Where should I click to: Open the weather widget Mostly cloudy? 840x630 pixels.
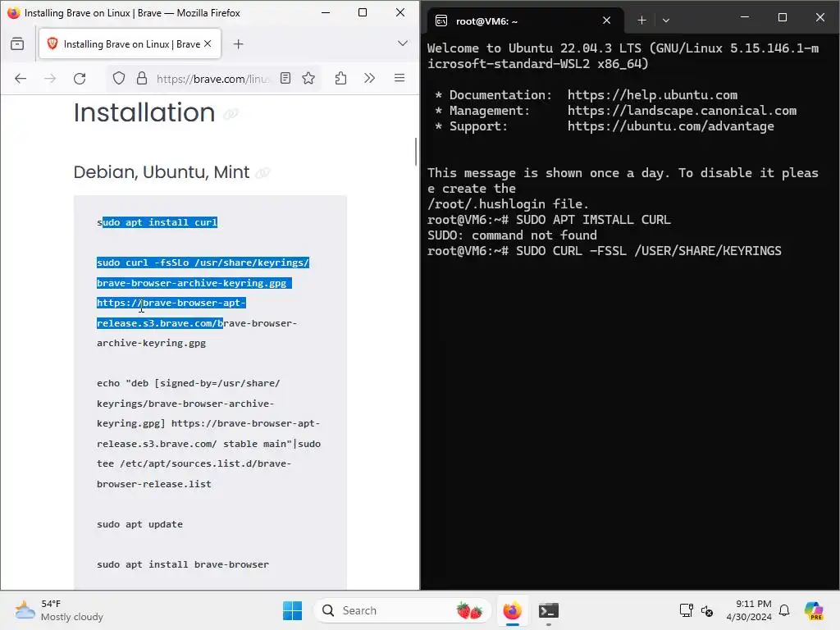coord(59,610)
